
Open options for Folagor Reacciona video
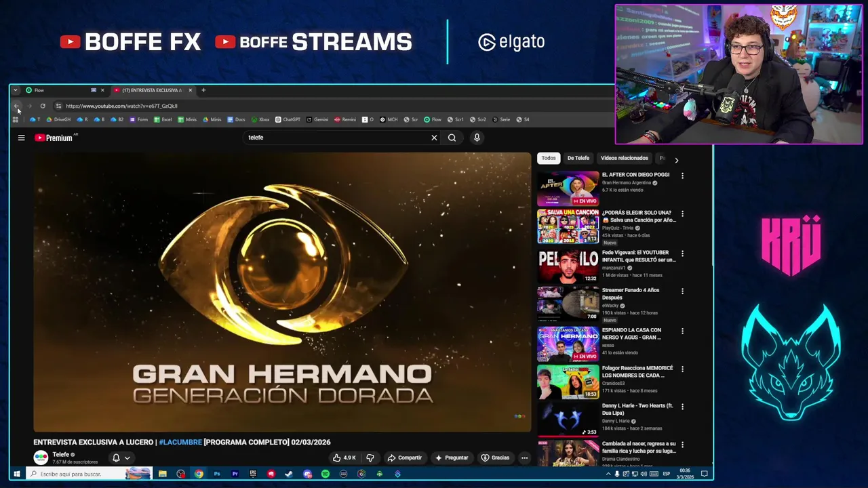[682, 369]
